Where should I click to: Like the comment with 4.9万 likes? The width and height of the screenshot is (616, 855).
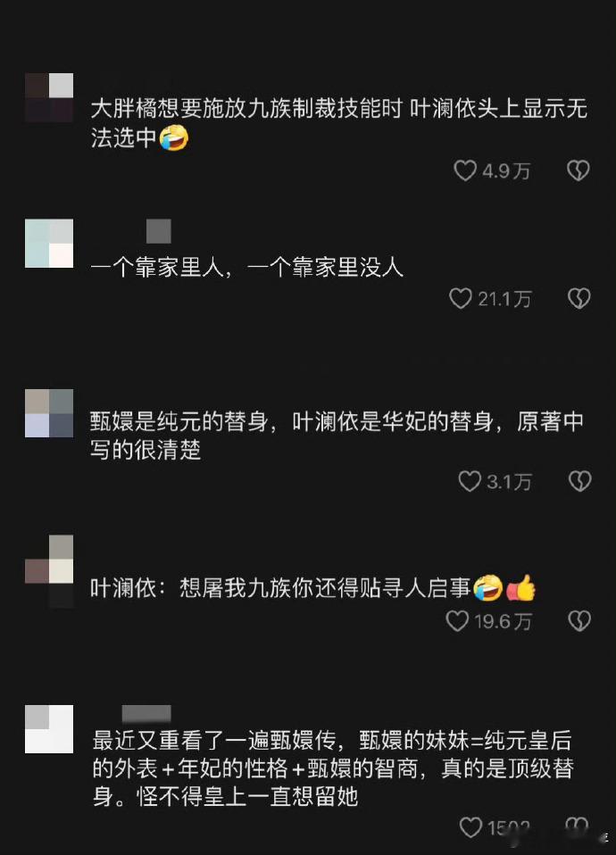click(x=465, y=170)
